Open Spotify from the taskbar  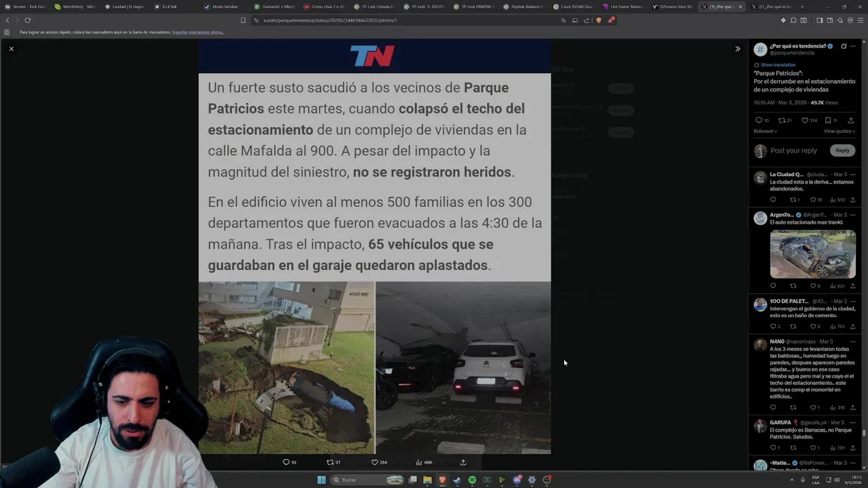(x=472, y=480)
